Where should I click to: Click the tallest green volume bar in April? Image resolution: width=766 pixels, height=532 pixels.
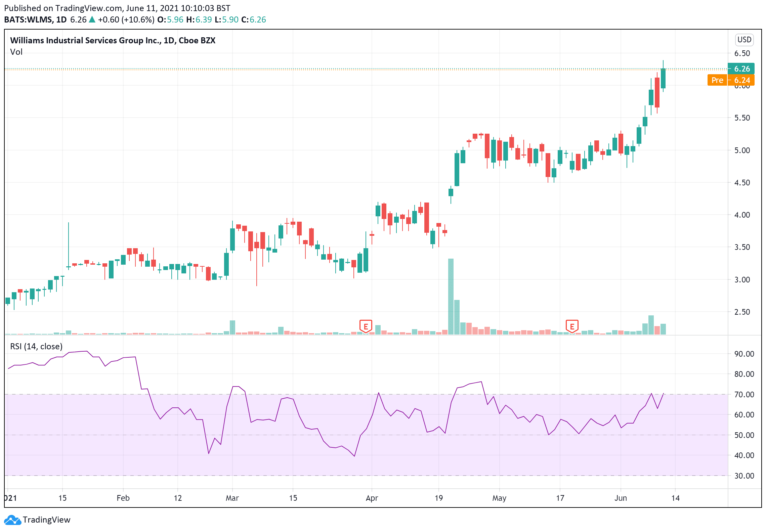pyautogui.click(x=451, y=297)
